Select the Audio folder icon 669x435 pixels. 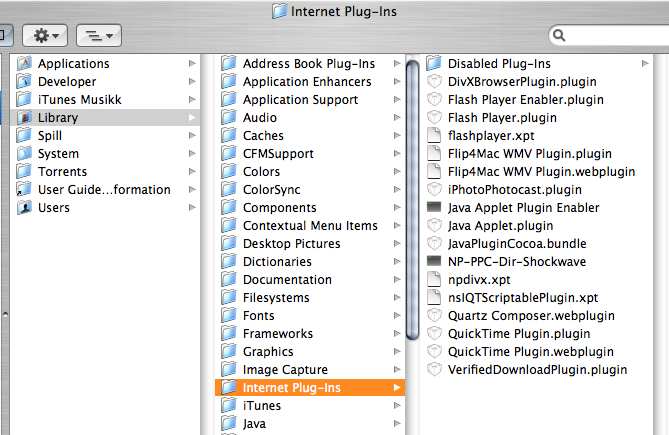pyautogui.click(x=229, y=117)
